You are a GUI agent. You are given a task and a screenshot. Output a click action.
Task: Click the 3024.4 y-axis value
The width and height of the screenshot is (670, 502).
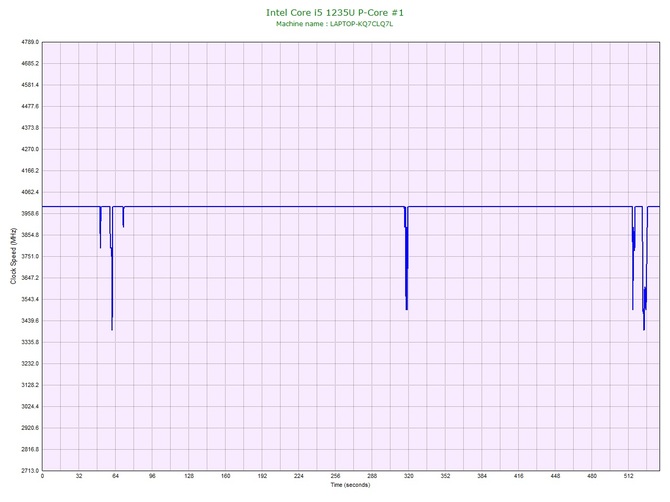[x=30, y=407]
